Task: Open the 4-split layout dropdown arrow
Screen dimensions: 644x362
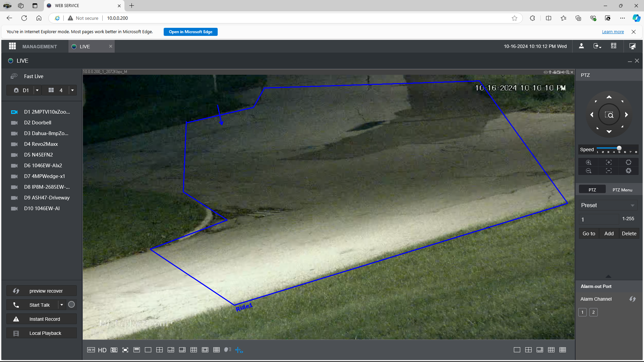Action: point(72,90)
